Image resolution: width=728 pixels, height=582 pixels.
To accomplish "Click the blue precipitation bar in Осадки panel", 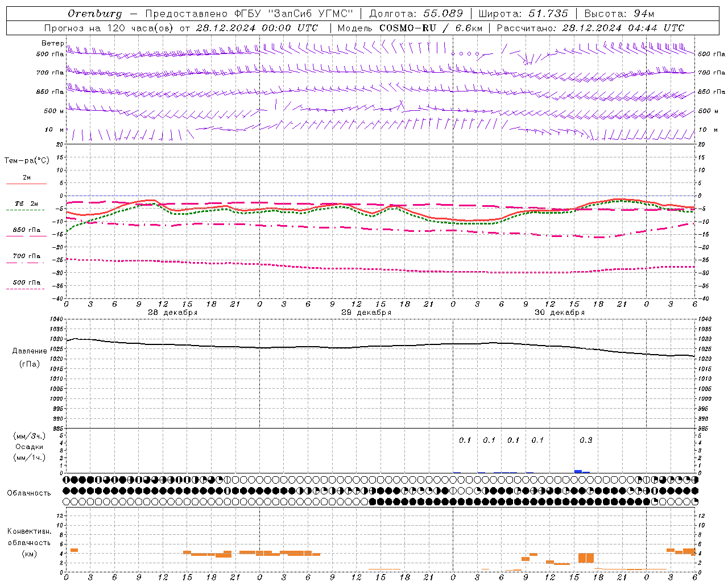I will [x=578, y=471].
